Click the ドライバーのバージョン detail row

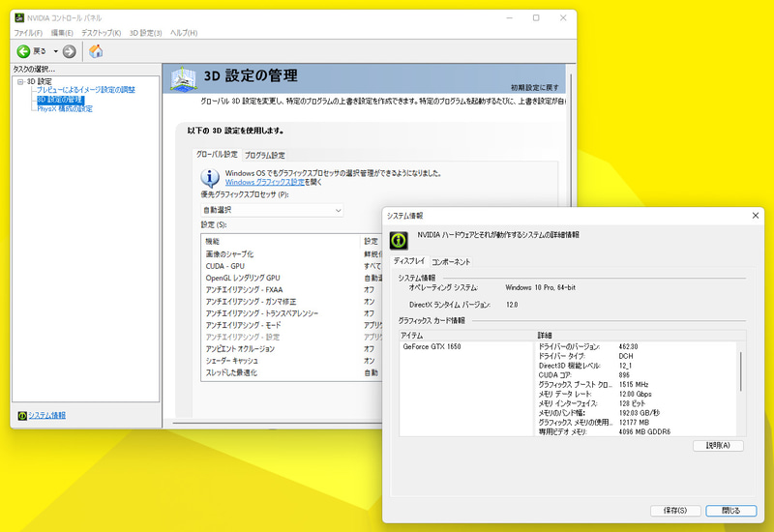pos(636,347)
